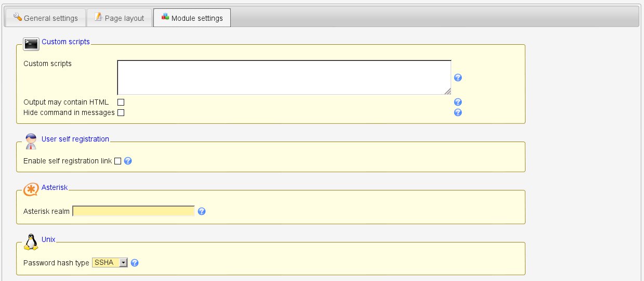Grab the Custom scripts textarea resize handle

pos(448,91)
